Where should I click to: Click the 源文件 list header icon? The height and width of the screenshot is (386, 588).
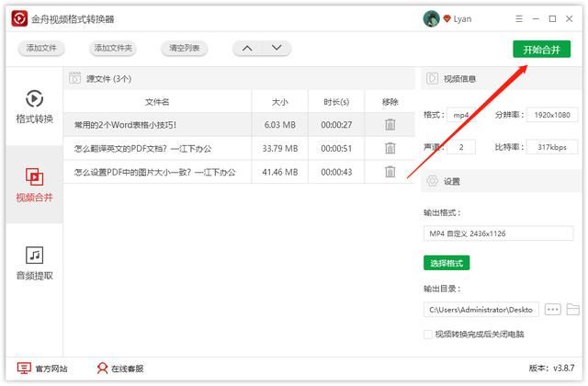74,78
